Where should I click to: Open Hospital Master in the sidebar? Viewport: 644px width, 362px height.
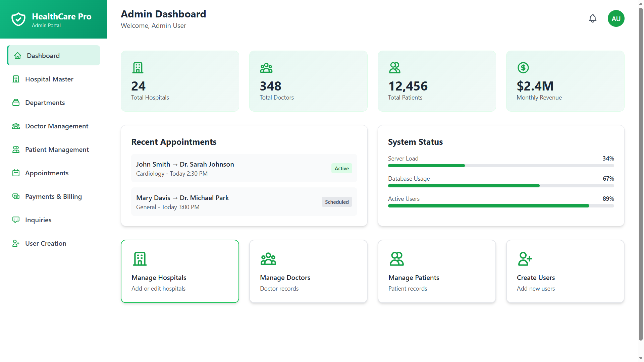click(49, 79)
